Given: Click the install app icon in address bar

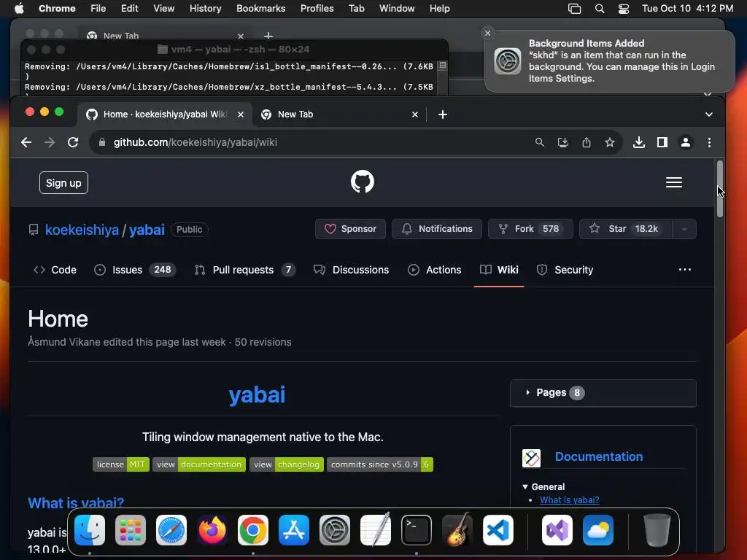Looking at the screenshot, I should tap(562, 142).
